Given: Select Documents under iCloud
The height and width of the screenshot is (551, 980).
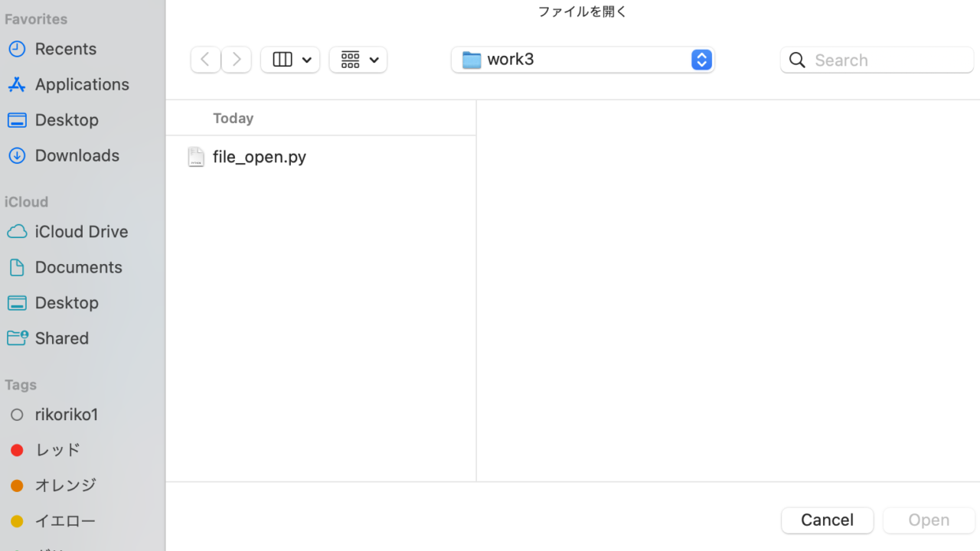Looking at the screenshot, I should (x=78, y=267).
